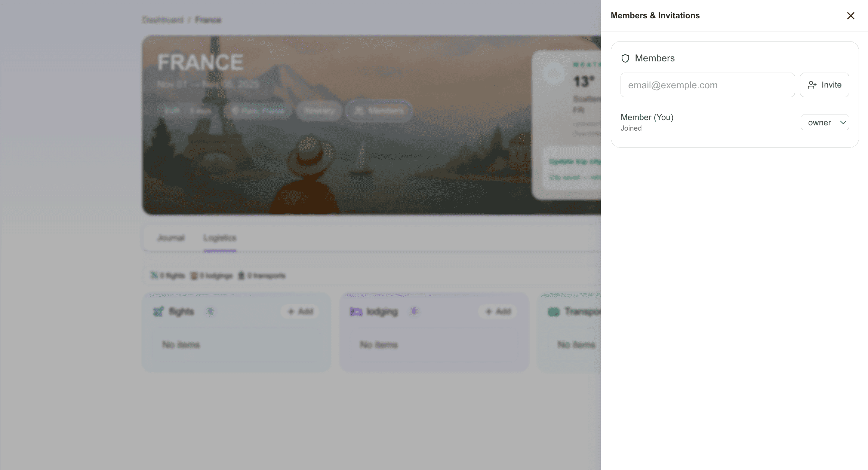Image resolution: width=868 pixels, height=470 pixels.
Task: Click the Transport card icon
Action: point(554,311)
